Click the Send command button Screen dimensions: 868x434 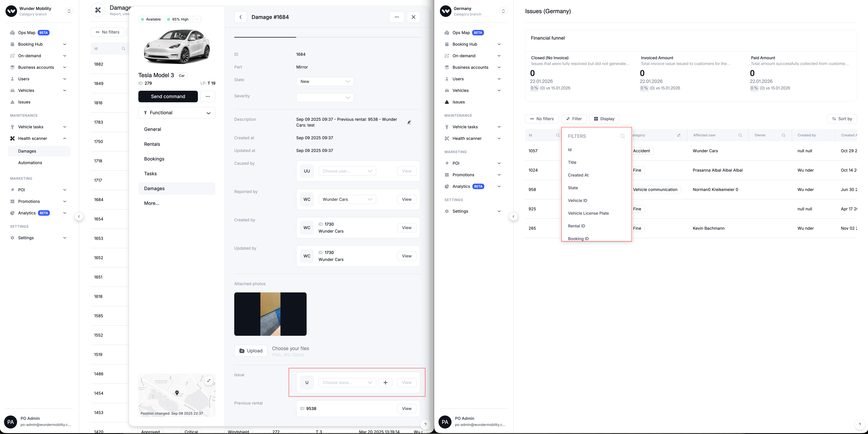(168, 96)
